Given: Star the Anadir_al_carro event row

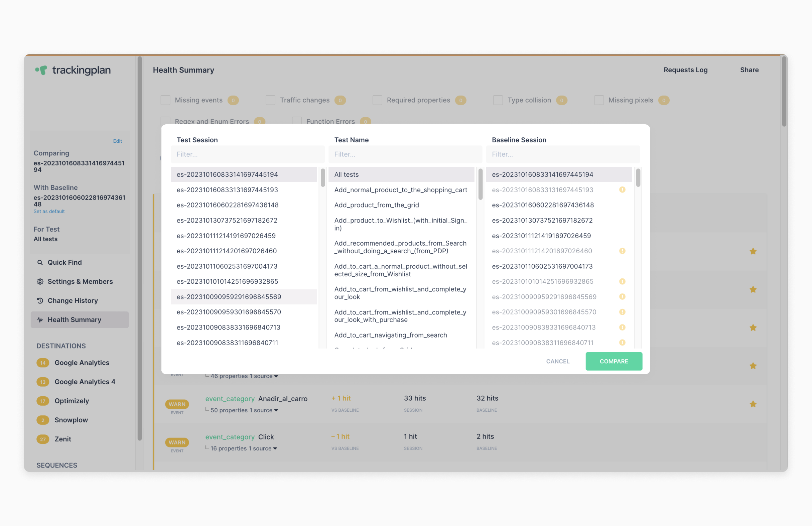Looking at the screenshot, I should pos(753,404).
